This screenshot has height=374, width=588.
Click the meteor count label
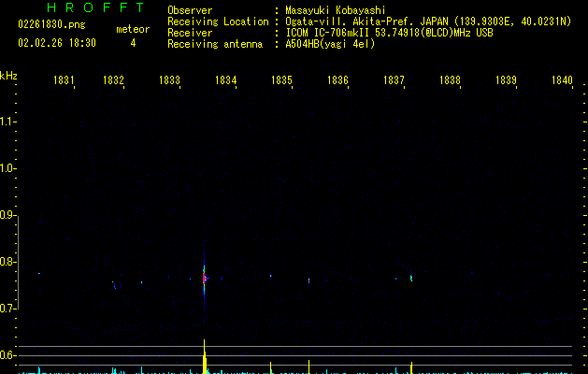click(x=133, y=29)
